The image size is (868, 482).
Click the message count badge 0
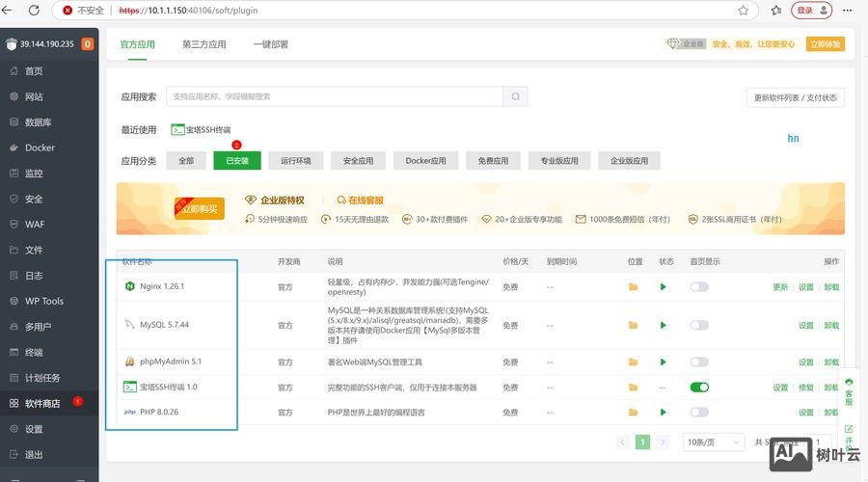click(88, 43)
